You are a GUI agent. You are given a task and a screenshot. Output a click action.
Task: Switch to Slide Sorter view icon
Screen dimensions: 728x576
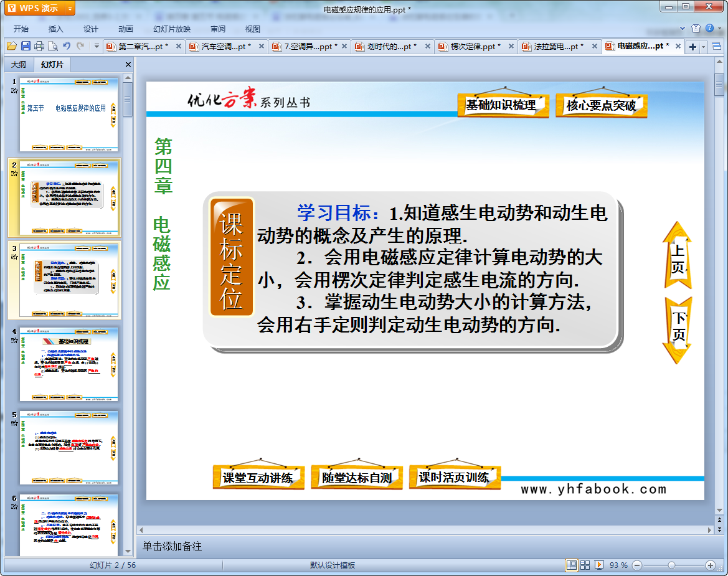585,565
